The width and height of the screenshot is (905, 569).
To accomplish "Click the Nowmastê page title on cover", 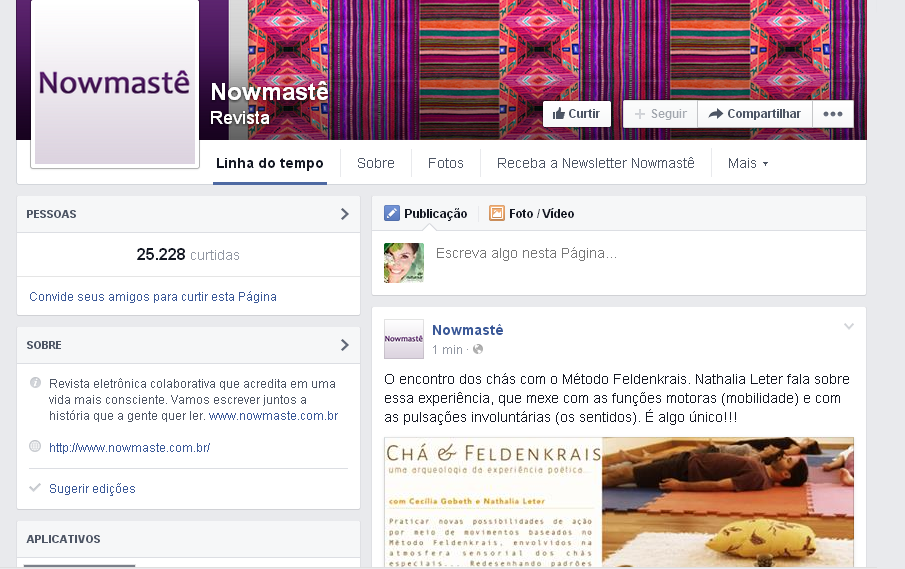I will [x=270, y=92].
